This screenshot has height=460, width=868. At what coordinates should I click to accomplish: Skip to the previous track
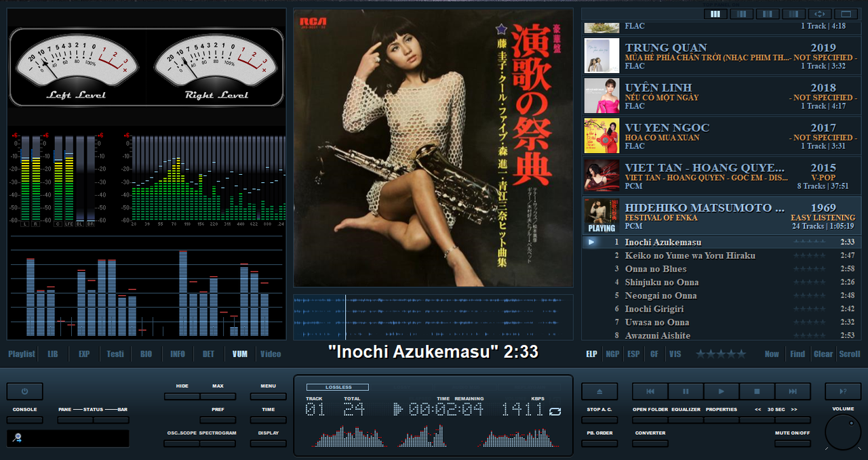tap(650, 392)
